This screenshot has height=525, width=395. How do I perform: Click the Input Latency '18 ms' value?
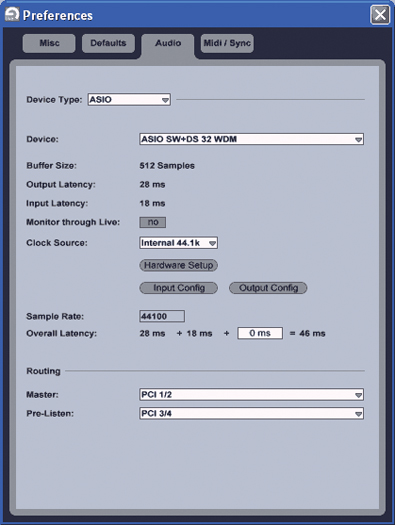tap(152, 203)
